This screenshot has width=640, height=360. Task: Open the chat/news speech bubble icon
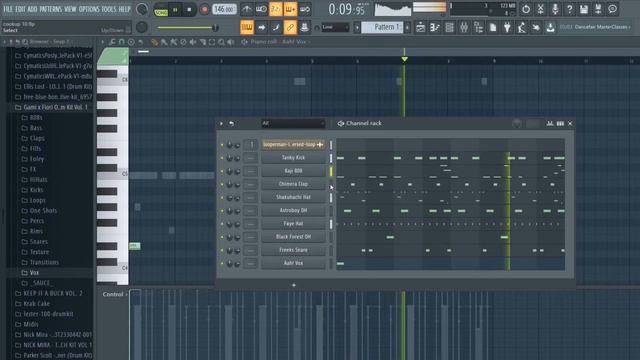[612, 9]
